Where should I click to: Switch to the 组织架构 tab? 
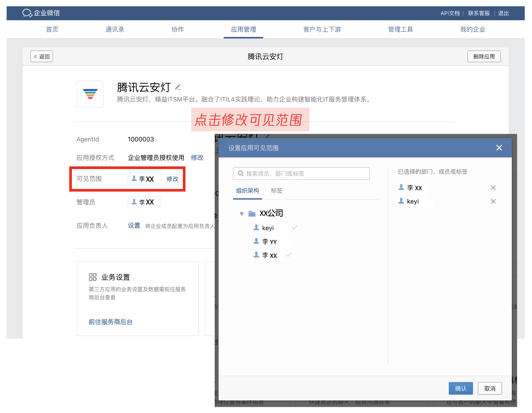click(247, 191)
